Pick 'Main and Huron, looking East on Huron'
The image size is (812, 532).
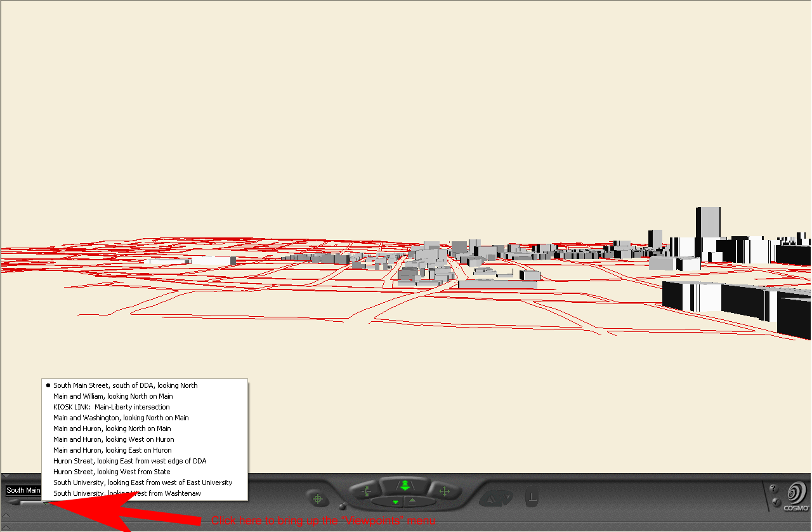[112, 450]
